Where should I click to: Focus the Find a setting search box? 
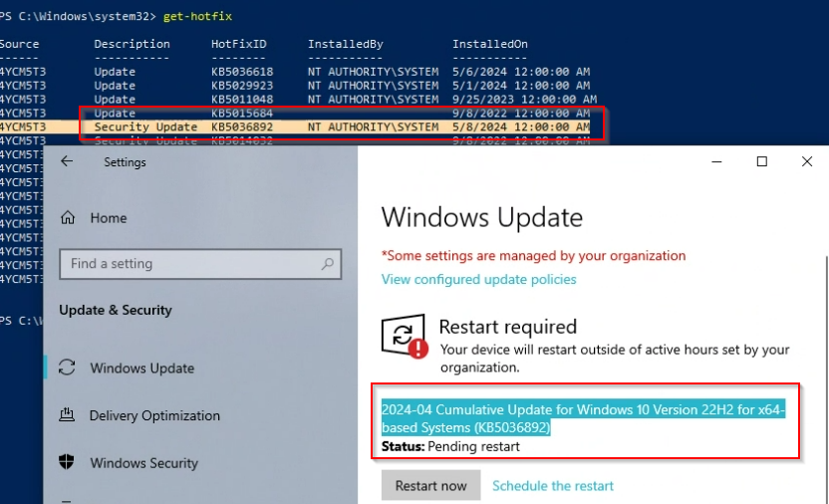pyautogui.click(x=200, y=264)
